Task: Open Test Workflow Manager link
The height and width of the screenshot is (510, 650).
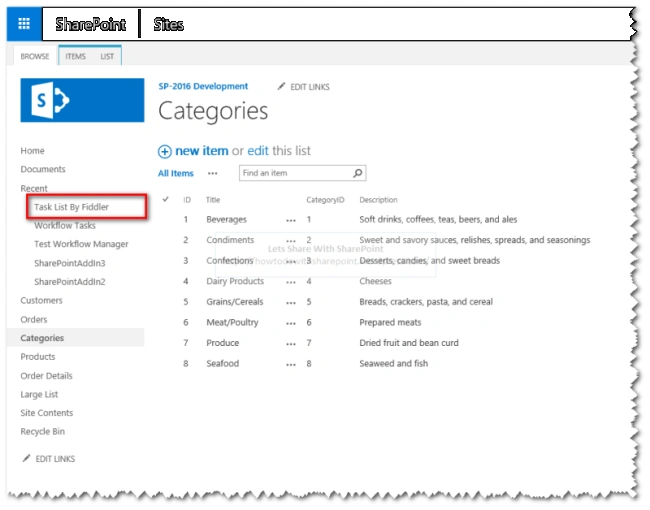Action: (81, 244)
